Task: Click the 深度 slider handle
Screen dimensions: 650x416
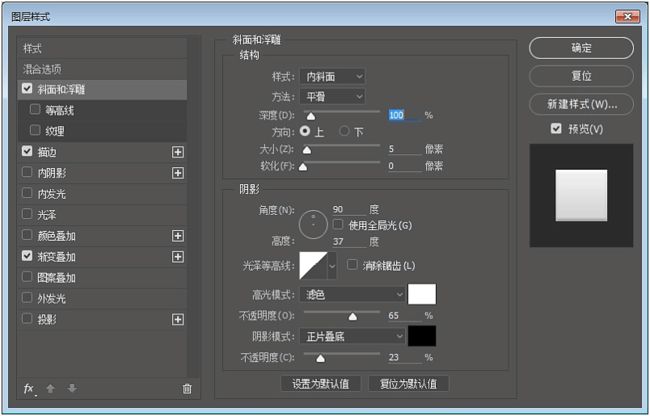Action: point(311,116)
